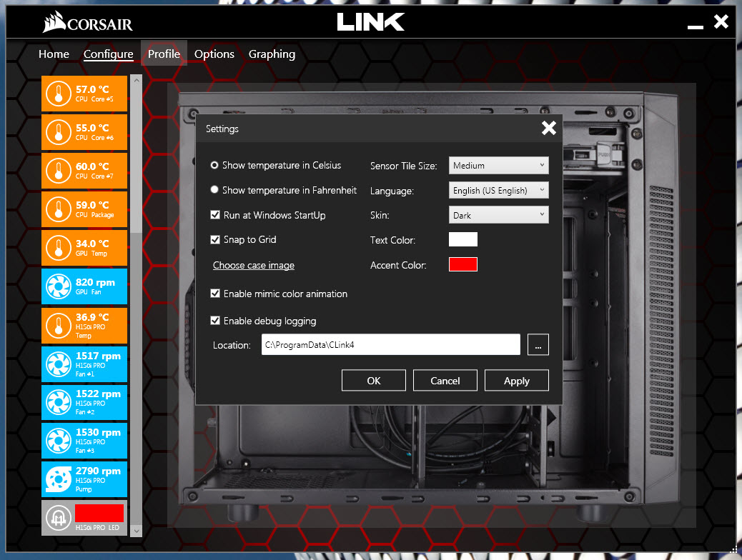The width and height of the screenshot is (742, 560).
Task: Click the 60.0 °C reading
Action: point(92,166)
